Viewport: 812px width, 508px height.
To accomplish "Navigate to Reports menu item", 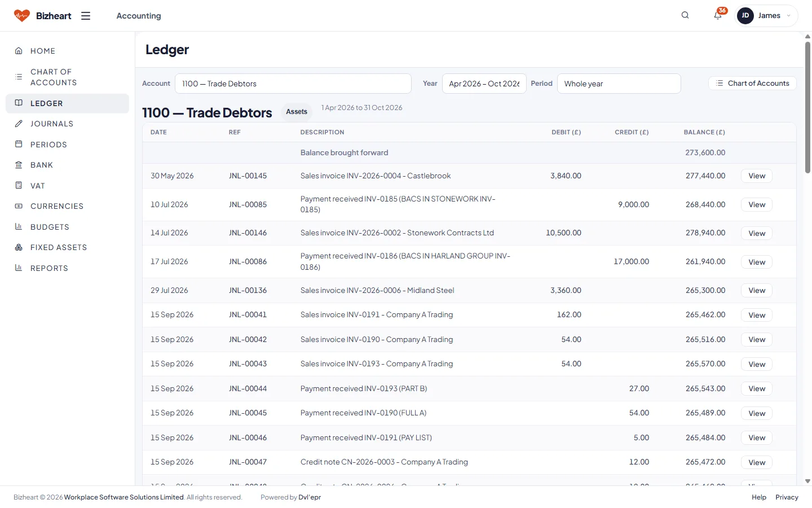I will [x=67, y=268].
